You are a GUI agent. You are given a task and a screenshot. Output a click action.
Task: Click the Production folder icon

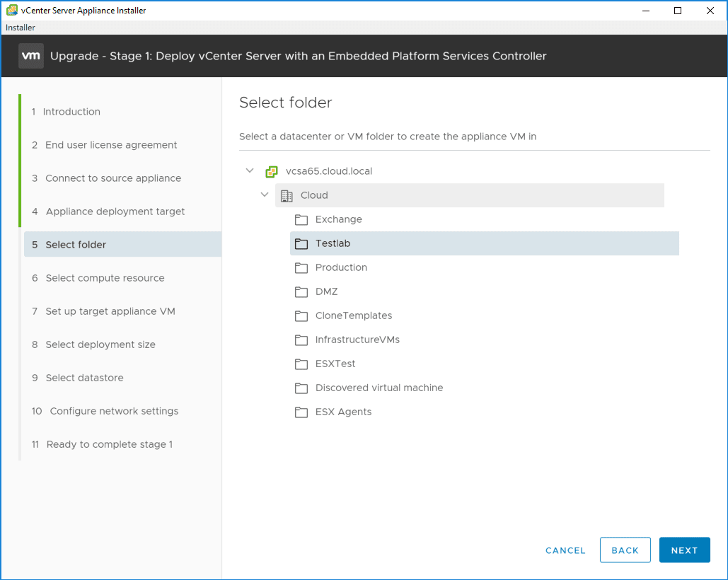[301, 268]
